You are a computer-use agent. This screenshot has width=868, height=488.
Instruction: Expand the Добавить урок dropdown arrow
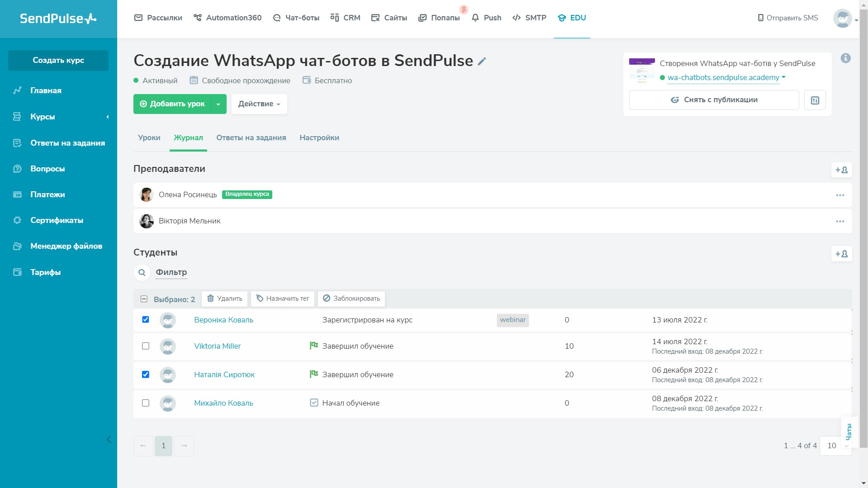click(x=218, y=104)
